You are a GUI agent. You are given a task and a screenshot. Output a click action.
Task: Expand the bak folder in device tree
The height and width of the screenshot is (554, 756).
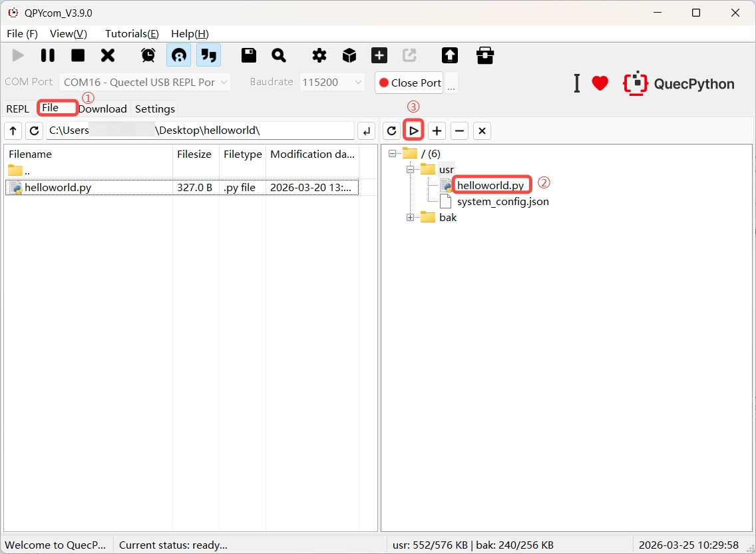[411, 218]
